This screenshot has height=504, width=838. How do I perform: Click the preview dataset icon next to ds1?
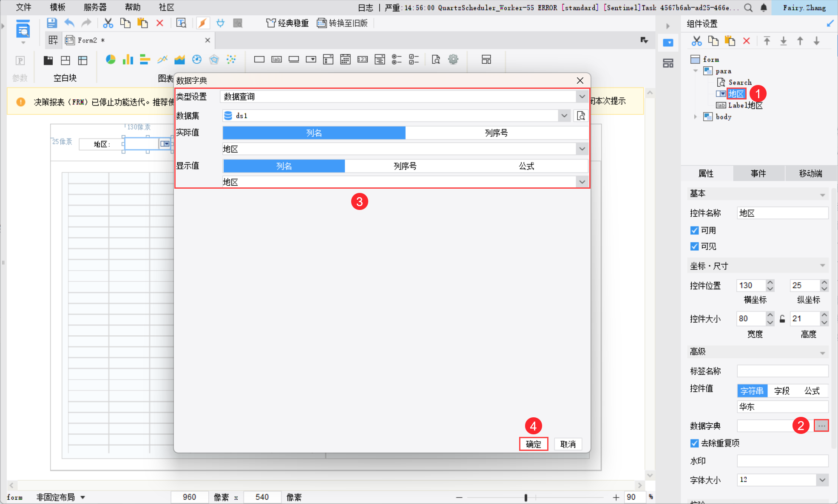[x=581, y=116]
